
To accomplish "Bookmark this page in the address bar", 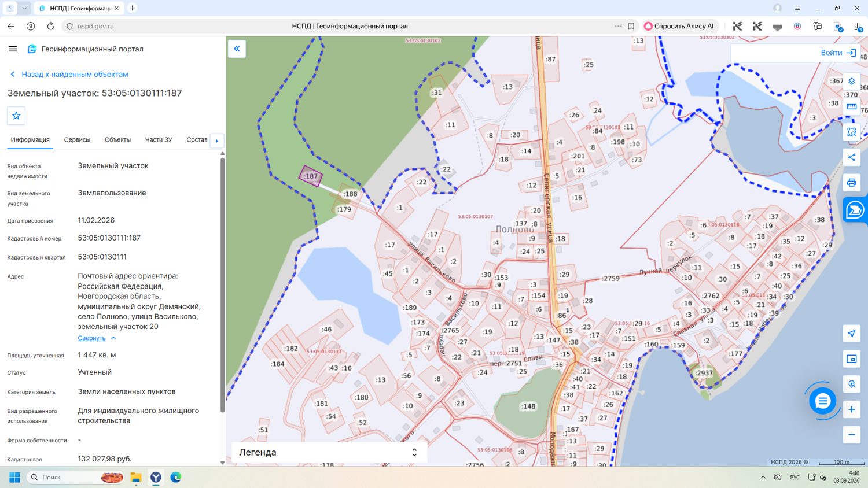I will pos(631,26).
